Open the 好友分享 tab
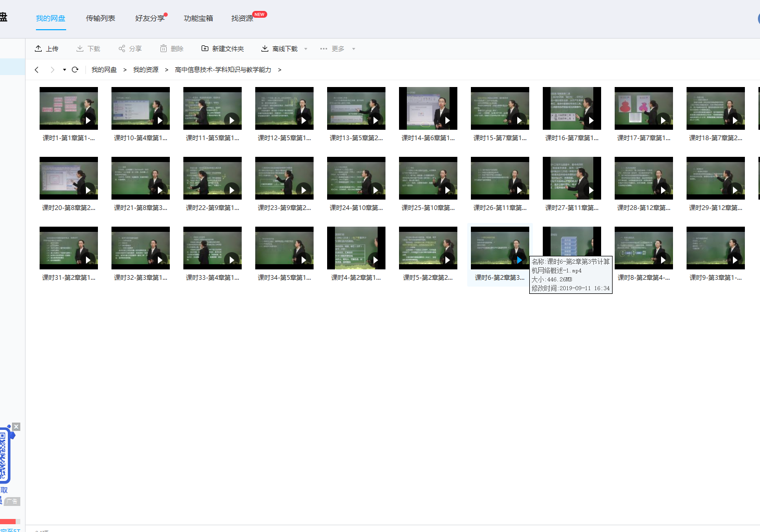Viewport: 760px width, 532px height. click(x=149, y=18)
